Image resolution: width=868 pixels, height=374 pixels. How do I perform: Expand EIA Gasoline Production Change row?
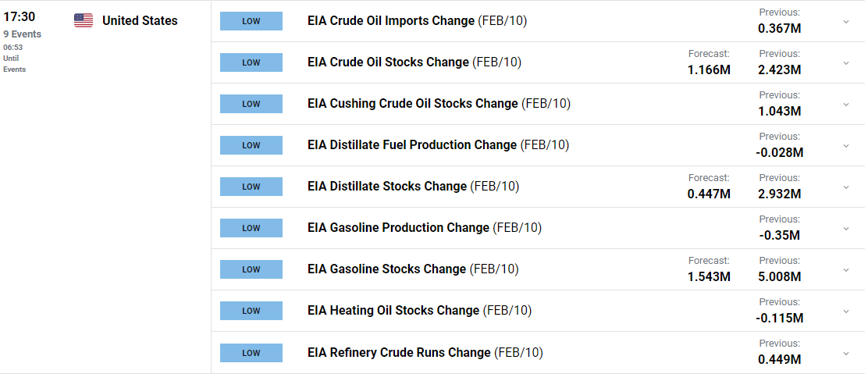(x=846, y=228)
